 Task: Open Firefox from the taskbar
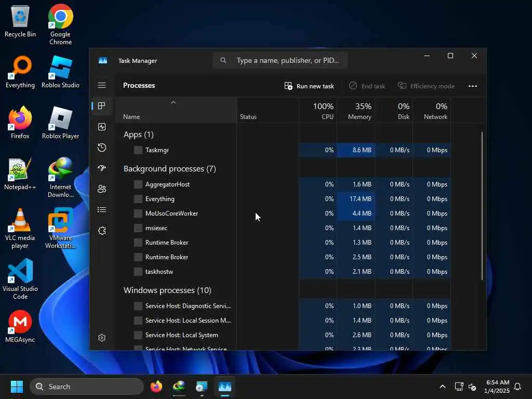pos(156,387)
